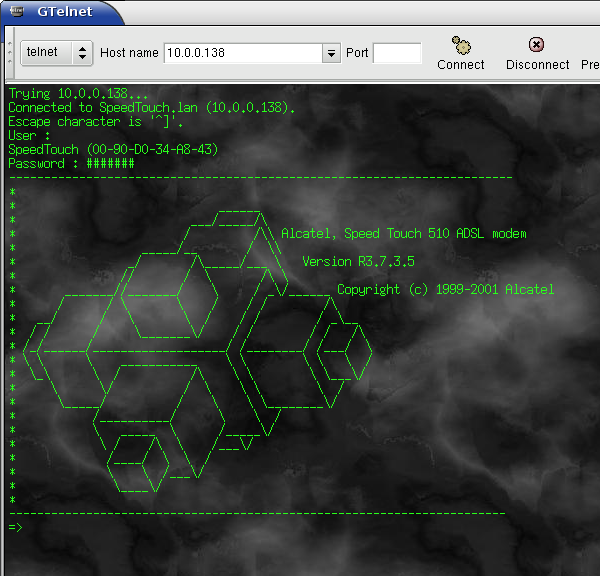Click the 'Copyright (c) 1999-2001 Alcatel' text
The width and height of the screenshot is (600, 576).
pyautogui.click(x=445, y=289)
